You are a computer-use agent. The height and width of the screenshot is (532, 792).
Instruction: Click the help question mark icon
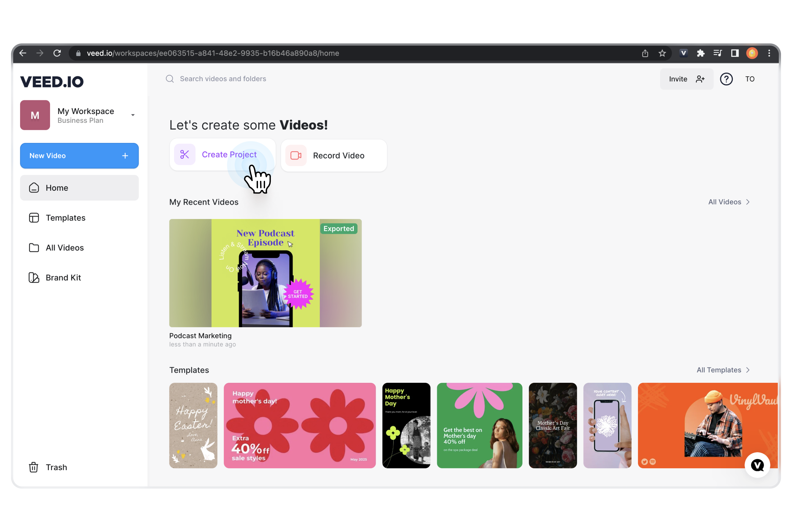pos(726,78)
